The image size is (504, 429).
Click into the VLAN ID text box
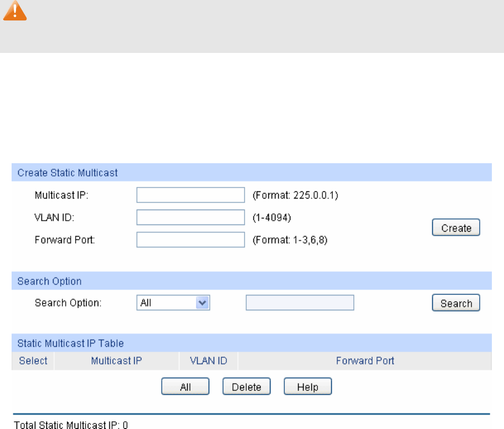click(x=190, y=217)
